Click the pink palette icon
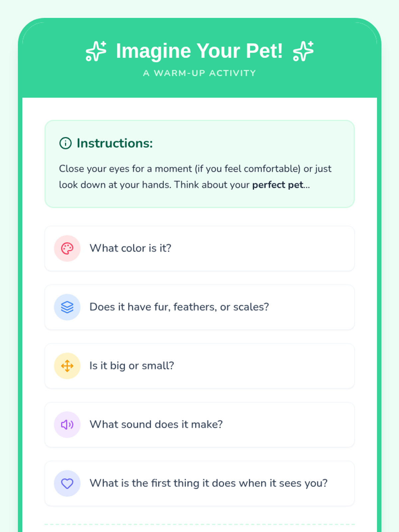The width and height of the screenshot is (399, 532). pyautogui.click(x=67, y=248)
